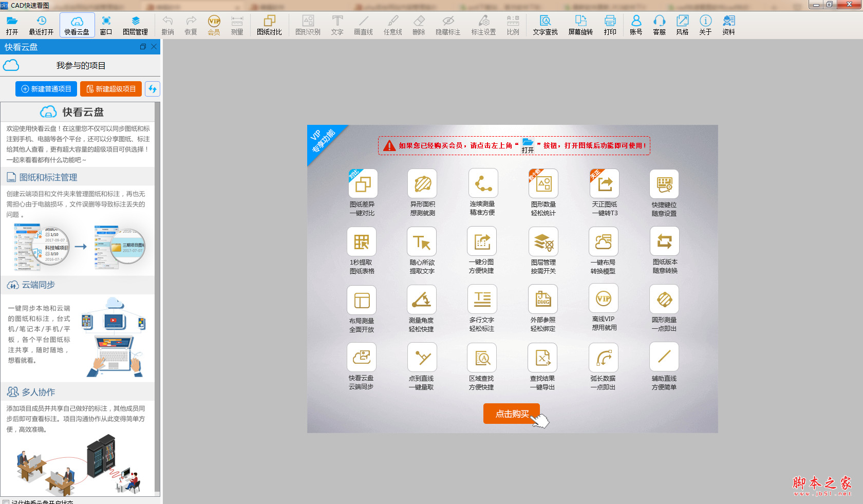
Task: Click the 随心所欲 提取文字 feature icon
Action: [422, 241]
